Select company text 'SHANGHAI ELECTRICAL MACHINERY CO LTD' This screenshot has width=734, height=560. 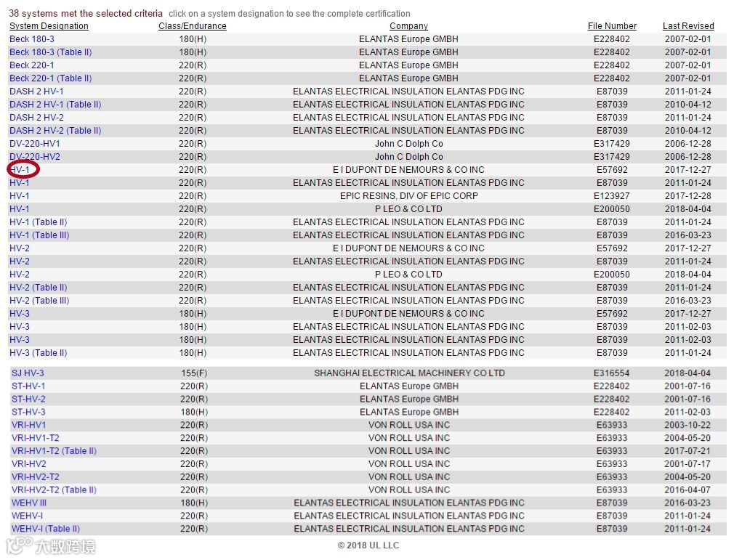click(x=409, y=373)
